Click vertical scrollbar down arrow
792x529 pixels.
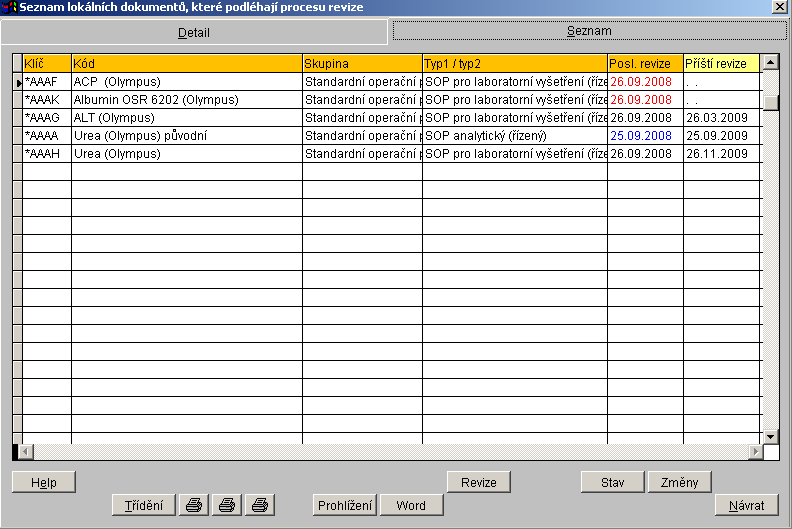click(x=770, y=437)
